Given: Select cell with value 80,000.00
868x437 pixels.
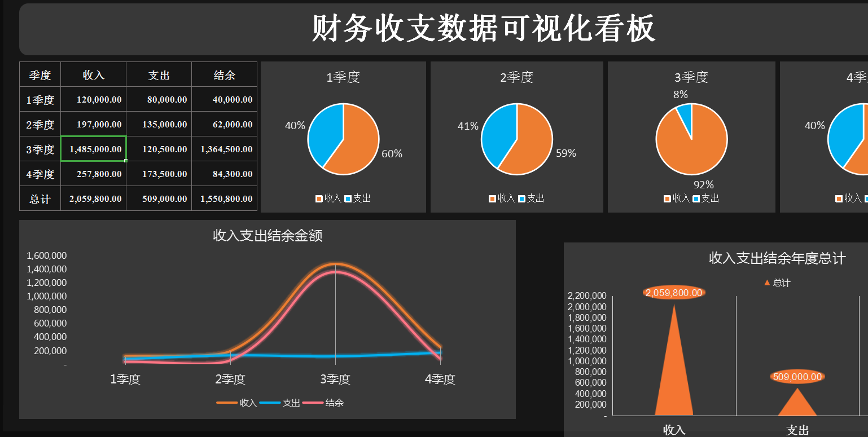Looking at the screenshot, I should tap(159, 99).
